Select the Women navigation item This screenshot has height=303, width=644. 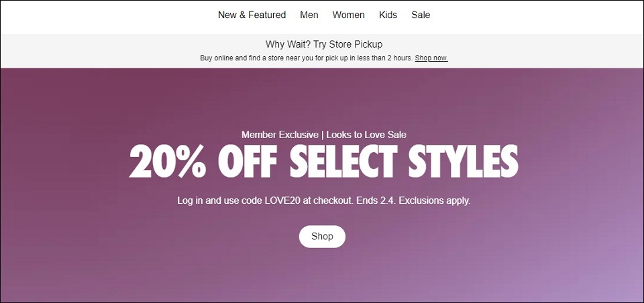coord(348,15)
